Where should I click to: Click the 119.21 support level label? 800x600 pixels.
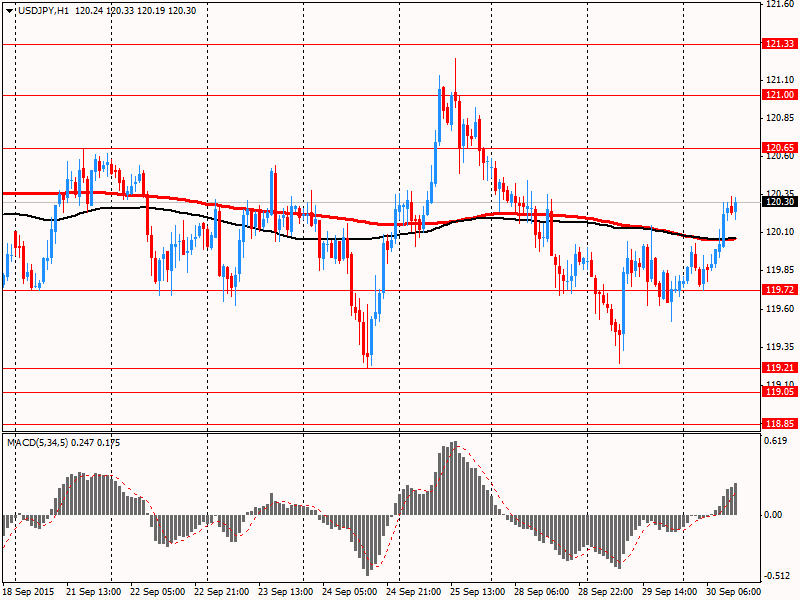779,368
